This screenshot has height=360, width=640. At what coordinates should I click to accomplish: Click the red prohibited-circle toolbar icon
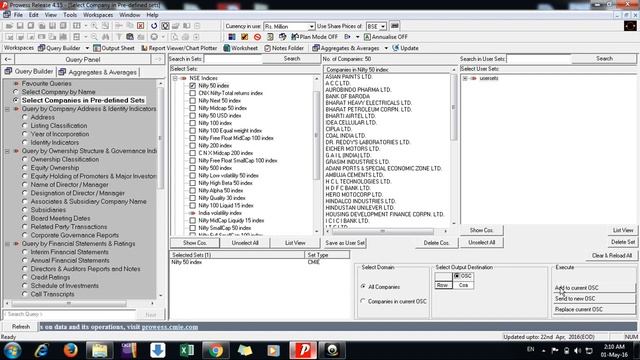coord(257,37)
